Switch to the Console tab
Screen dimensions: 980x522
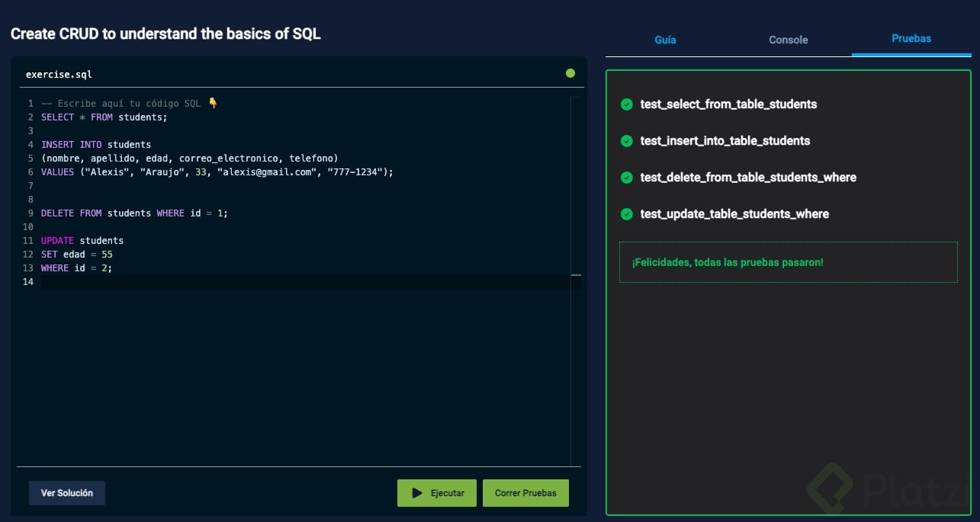tap(788, 40)
